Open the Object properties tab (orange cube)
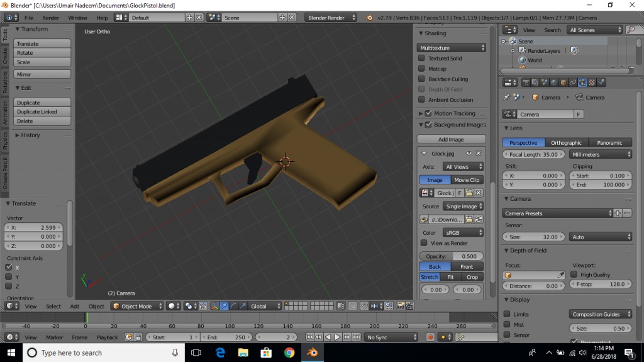This screenshot has height=362, width=644. pyautogui.click(x=563, y=82)
